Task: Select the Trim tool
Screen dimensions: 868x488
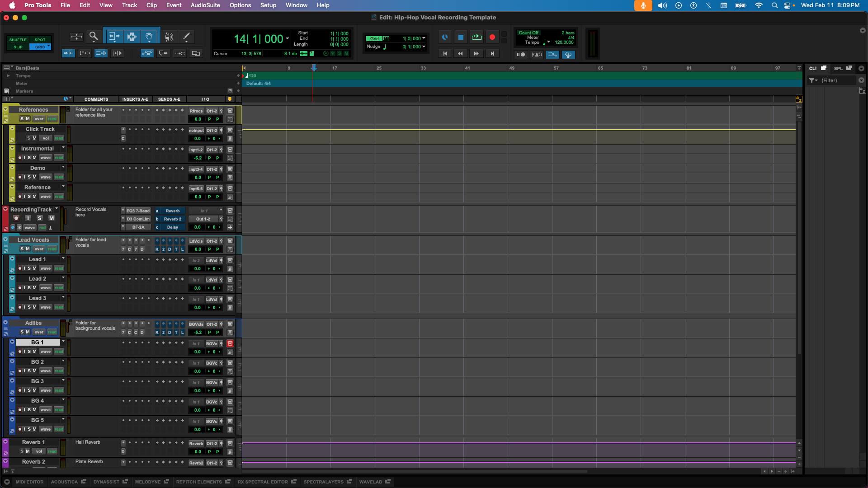Action: point(114,36)
